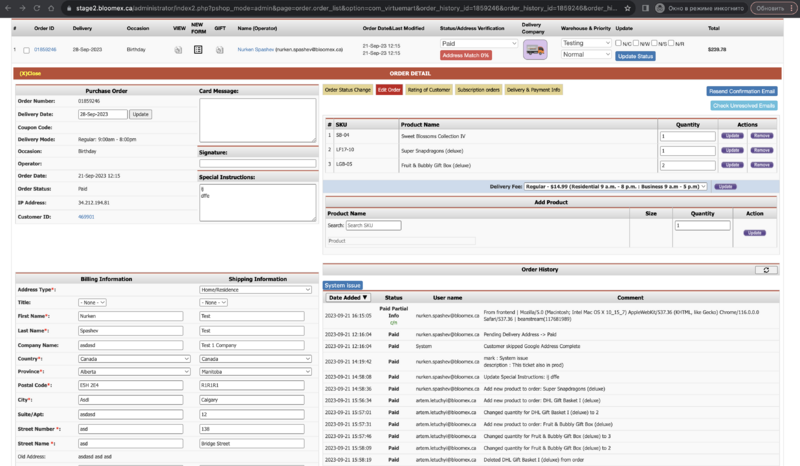
Task: Click the browser address bar URL
Action: coord(346,8)
